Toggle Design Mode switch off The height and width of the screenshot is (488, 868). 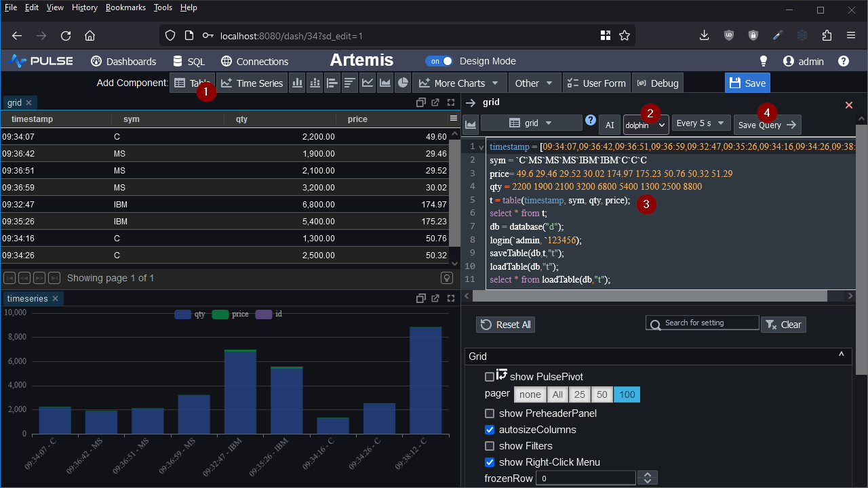439,61
